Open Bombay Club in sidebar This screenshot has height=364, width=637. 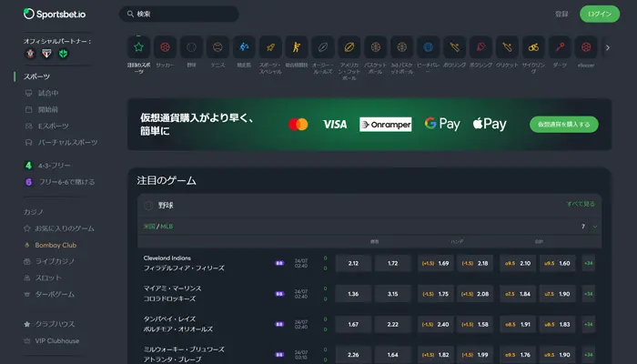(50, 245)
